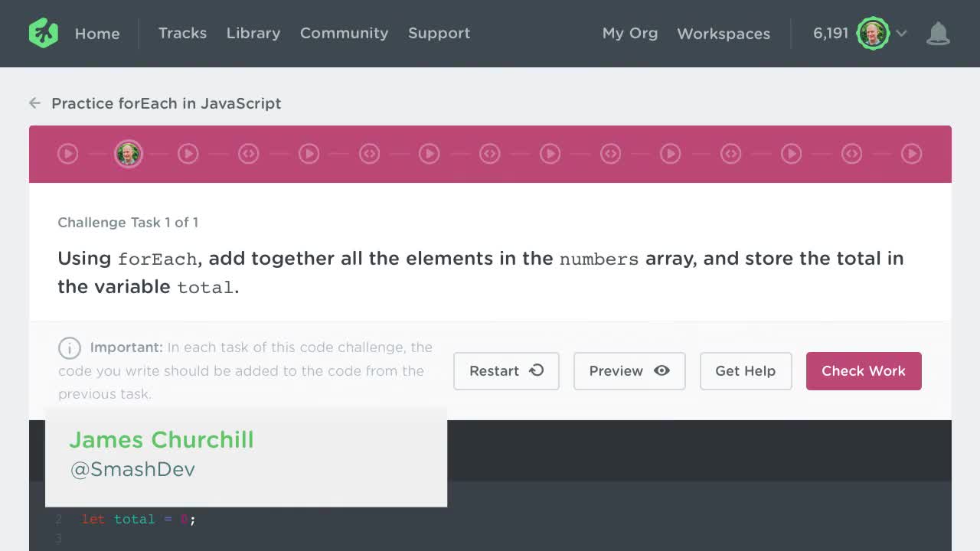Click a step marker midway along the progress bar

(x=490, y=153)
